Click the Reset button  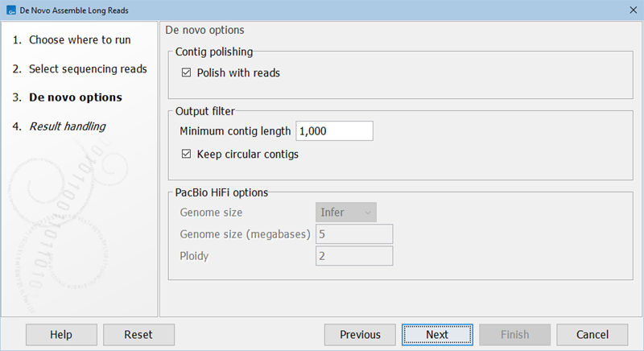point(138,335)
